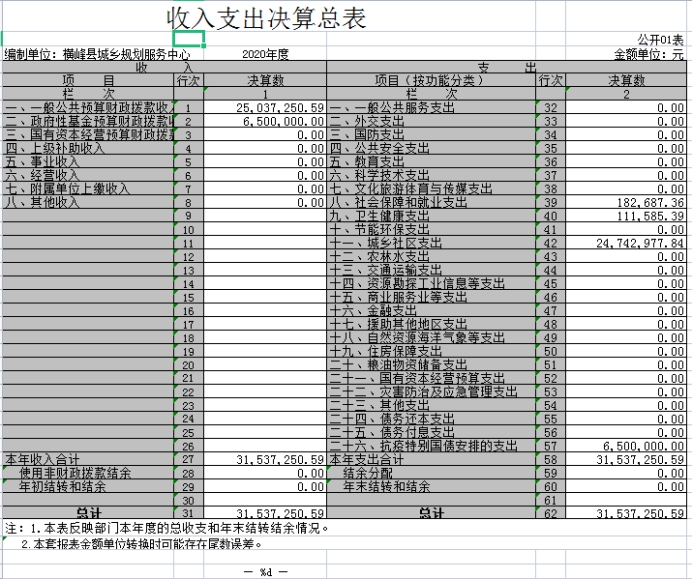Select the green-outlined empty cell below the title
Viewport: 692px width, 580px height.
point(189,40)
